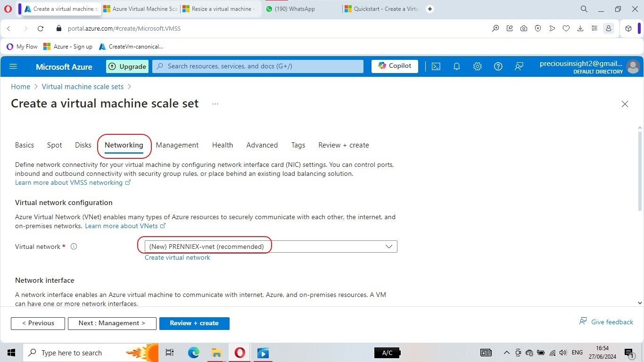Click the site lock icon in address bar

(x=59, y=28)
